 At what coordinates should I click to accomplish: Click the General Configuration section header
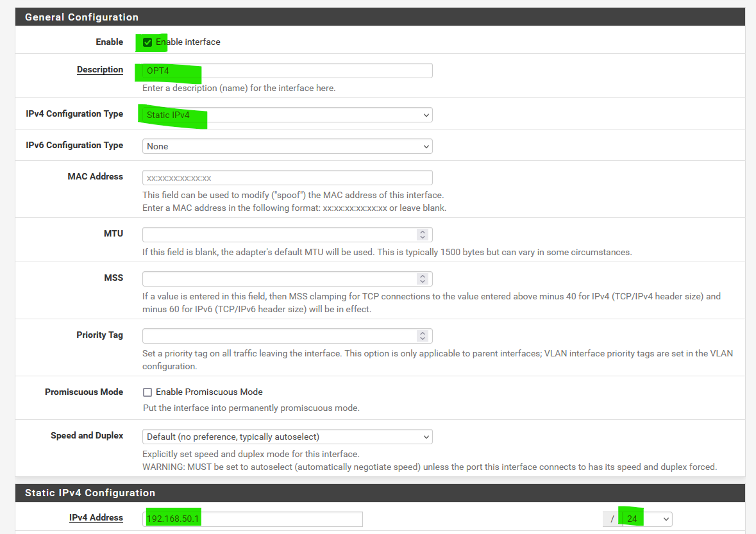point(380,17)
